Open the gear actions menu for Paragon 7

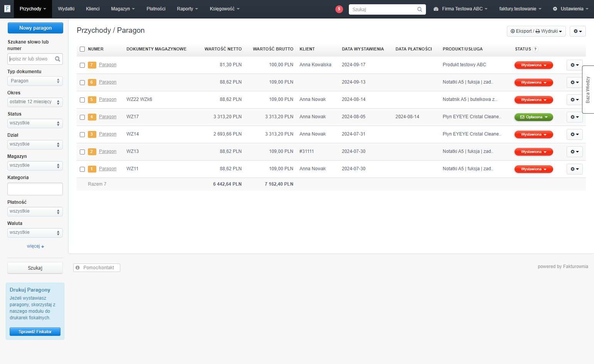point(574,65)
